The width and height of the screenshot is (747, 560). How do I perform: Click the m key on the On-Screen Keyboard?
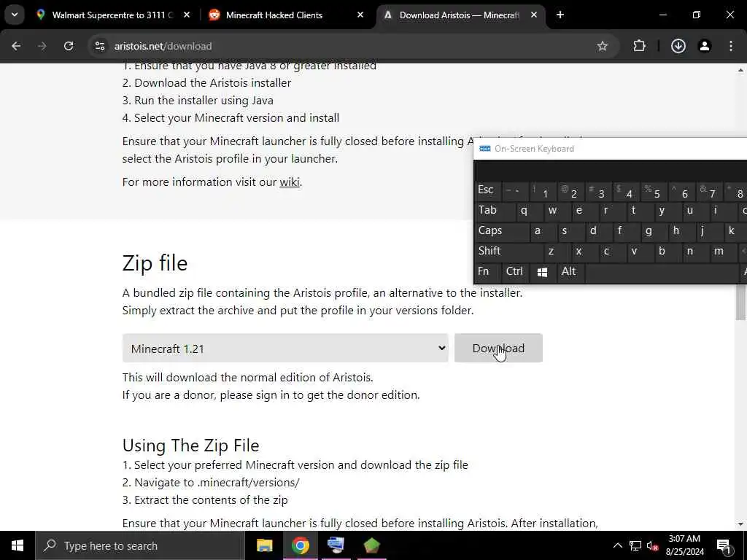click(x=723, y=252)
